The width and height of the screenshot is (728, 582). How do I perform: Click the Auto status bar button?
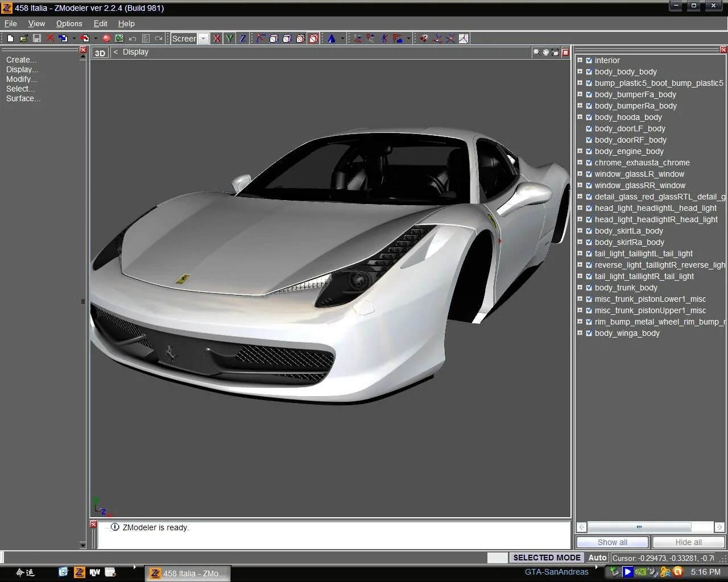597,558
